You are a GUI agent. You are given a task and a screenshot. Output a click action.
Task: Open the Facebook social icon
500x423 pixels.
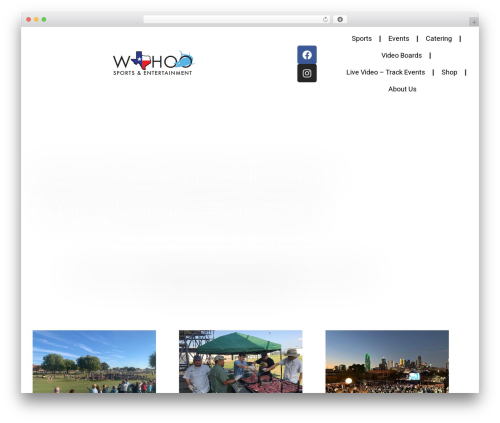tap(307, 55)
